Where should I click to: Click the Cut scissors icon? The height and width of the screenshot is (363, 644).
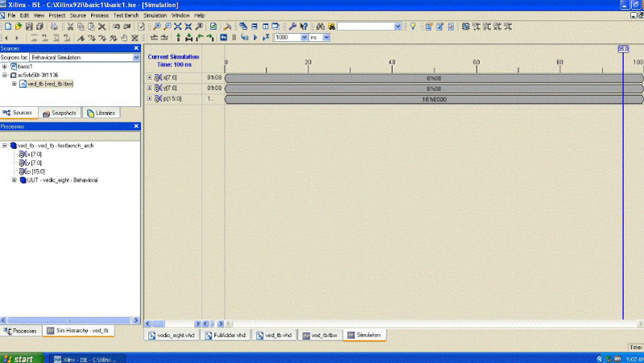pyautogui.click(x=70, y=27)
